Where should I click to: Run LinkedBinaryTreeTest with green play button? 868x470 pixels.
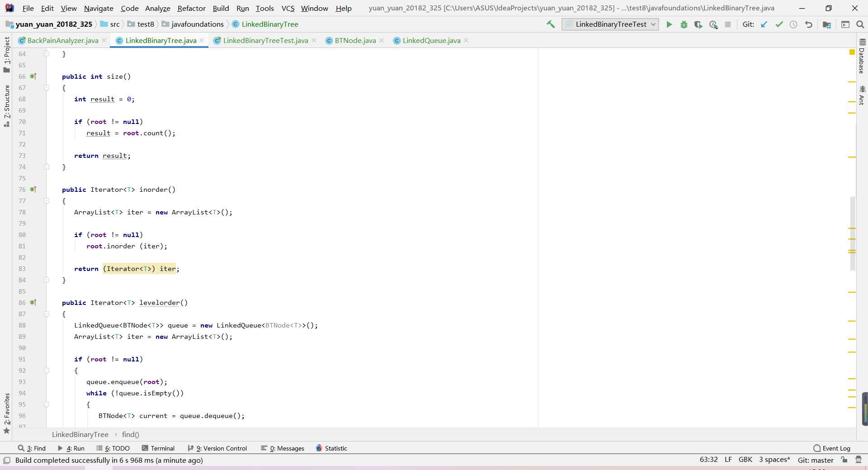pos(669,24)
